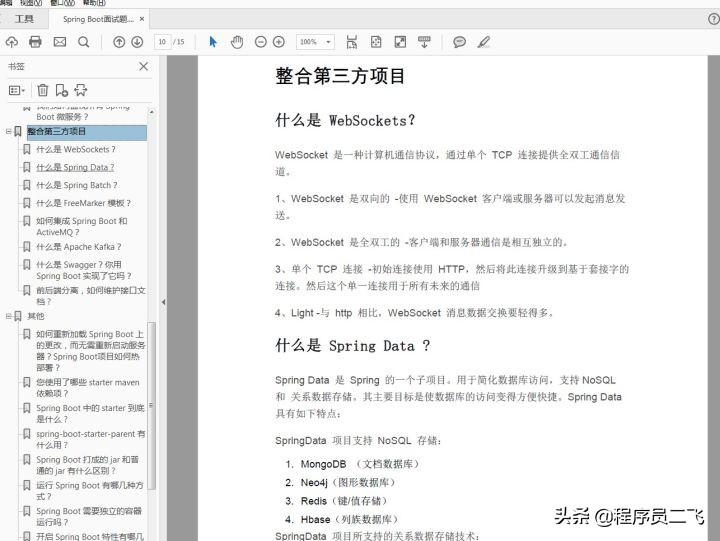Screen dimensions: 720x541
Task: Jump to 什么是 Spring Data bookmark
Action: 75,167
